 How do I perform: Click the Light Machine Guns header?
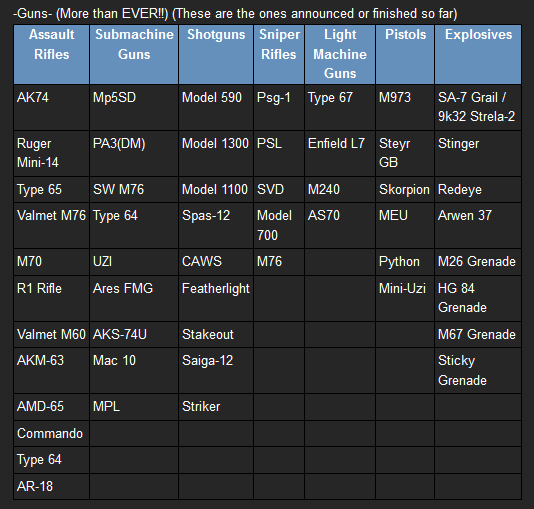pos(340,54)
